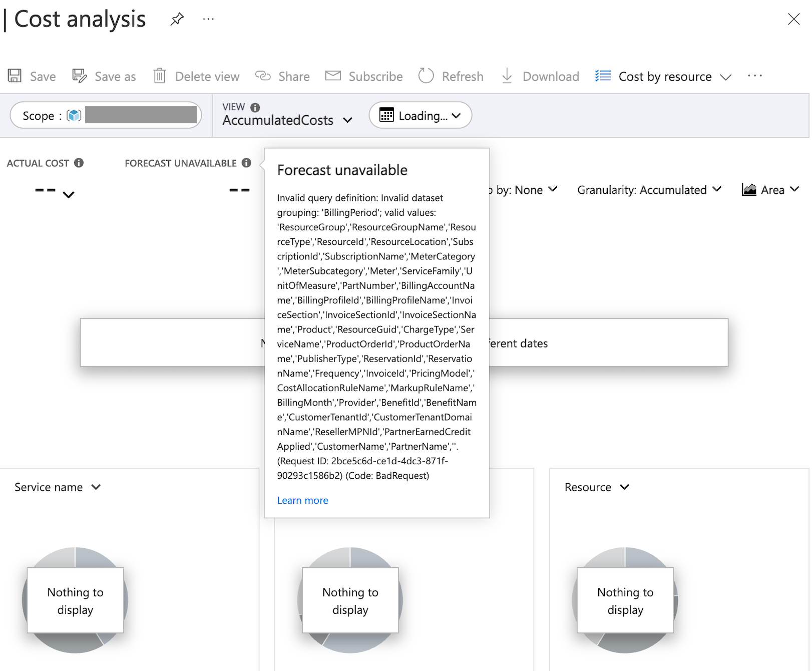Open the Area chart type dropdown

(770, 190)
